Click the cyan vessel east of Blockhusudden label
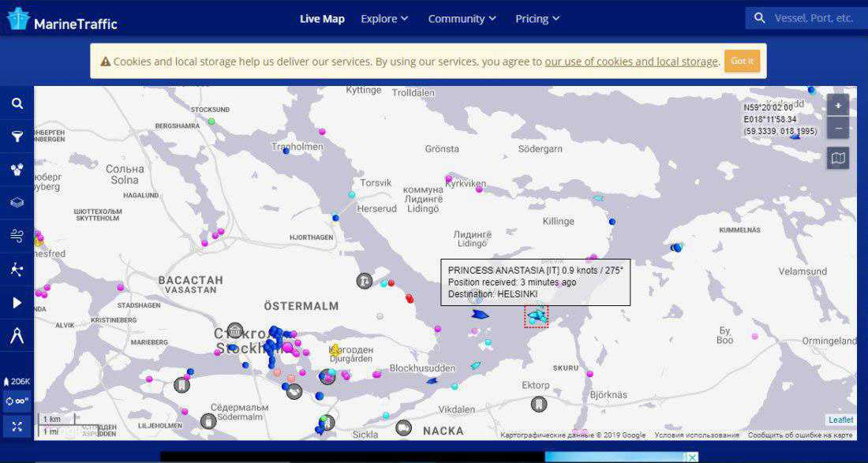The height and width of the screenshot is (463, 868). point(475,366)
